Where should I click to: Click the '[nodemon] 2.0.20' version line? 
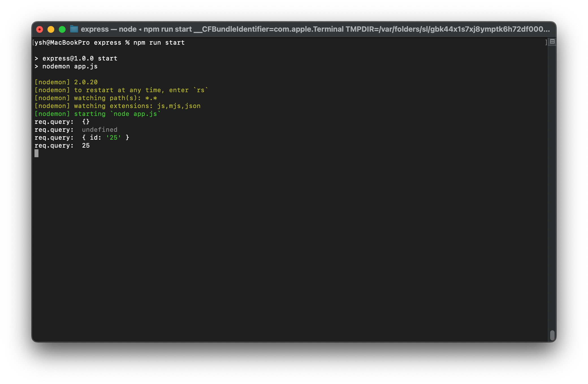coord(66,82)
